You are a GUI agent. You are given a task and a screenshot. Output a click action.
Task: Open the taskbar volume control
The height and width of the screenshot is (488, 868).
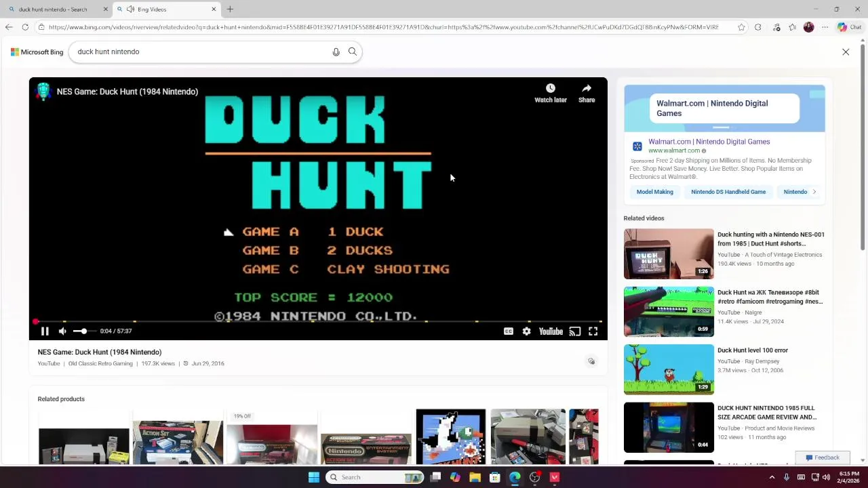click(826, 477)
